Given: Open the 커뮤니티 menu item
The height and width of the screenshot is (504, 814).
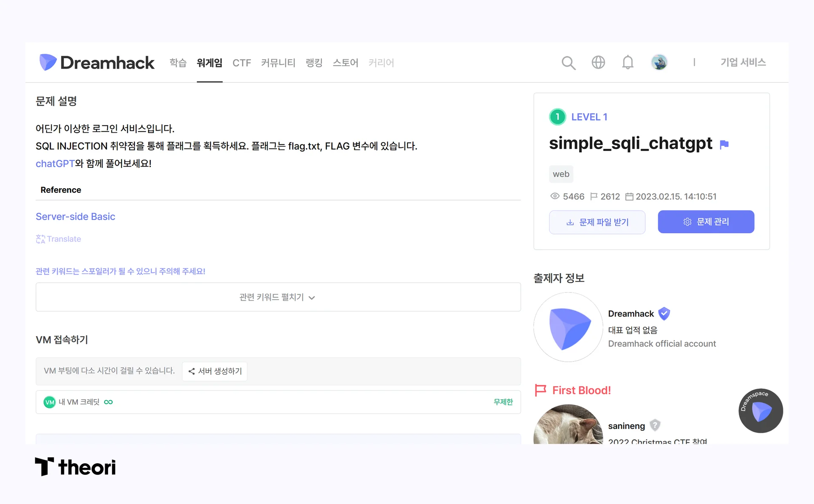Looking at the screenshot, I should point(278,62).
